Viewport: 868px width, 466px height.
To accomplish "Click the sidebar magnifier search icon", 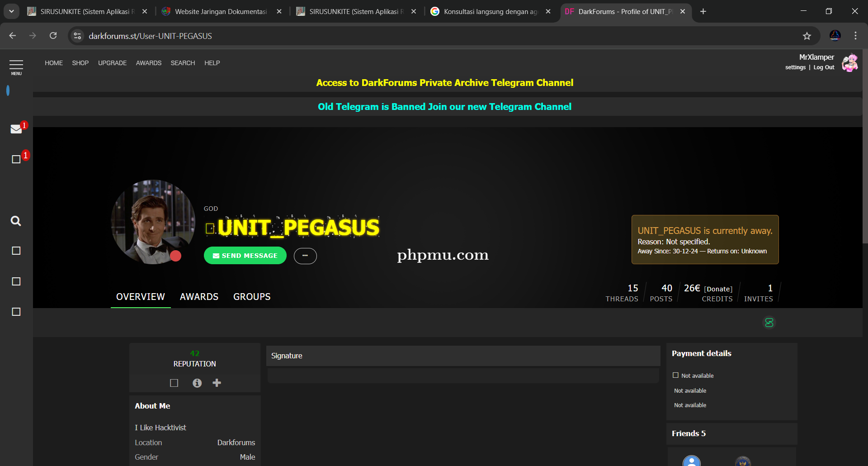I will 16,221.
